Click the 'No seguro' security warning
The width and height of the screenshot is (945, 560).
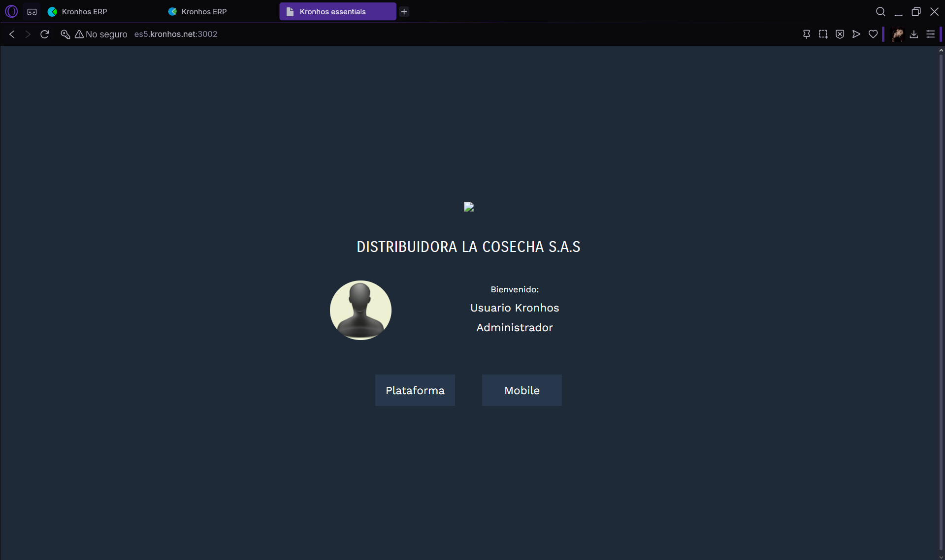(x=101, y=34)
